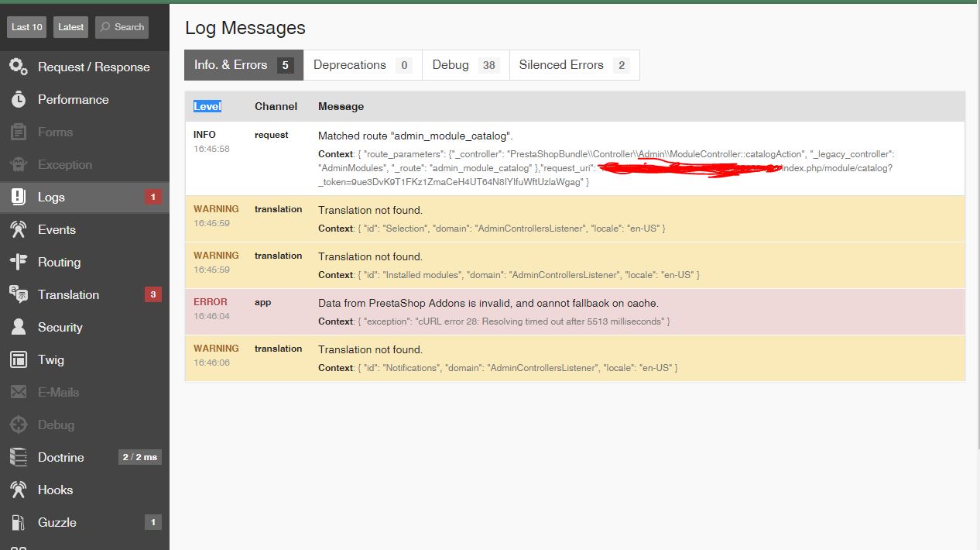Click the Guzzle panel icon
The image size is (980, 550).
tap(19, 522)
